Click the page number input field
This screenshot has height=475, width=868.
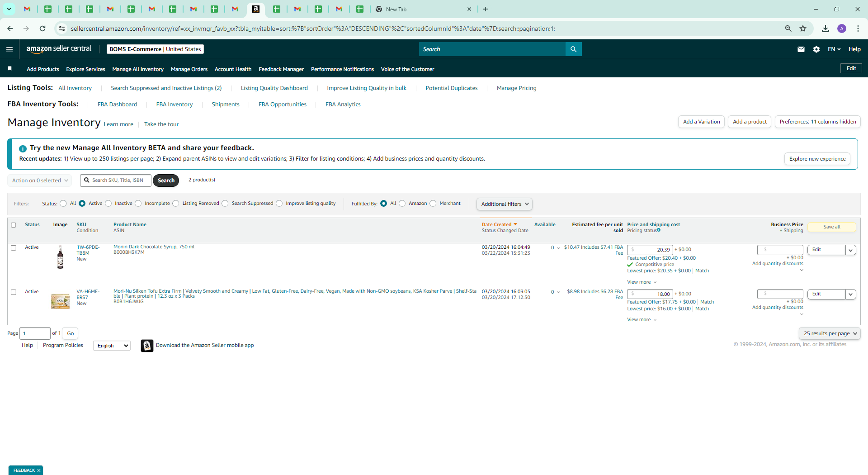tap(35, 333)
